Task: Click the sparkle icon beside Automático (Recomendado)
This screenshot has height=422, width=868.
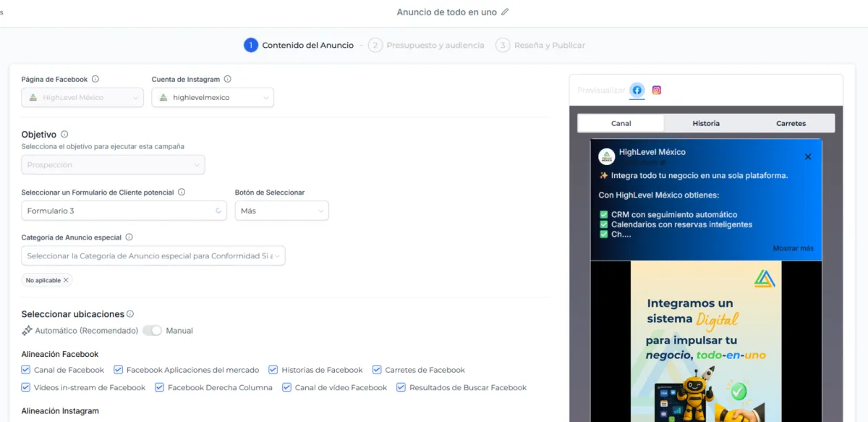Action: (27, 331)
